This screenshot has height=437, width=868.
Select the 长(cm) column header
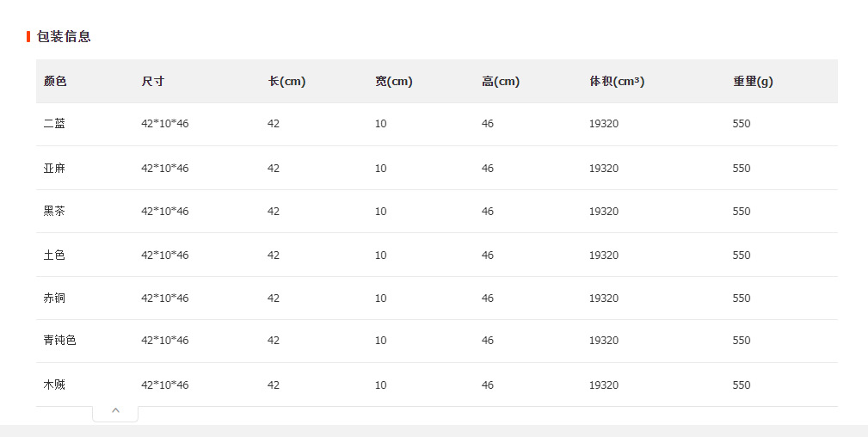286,82
